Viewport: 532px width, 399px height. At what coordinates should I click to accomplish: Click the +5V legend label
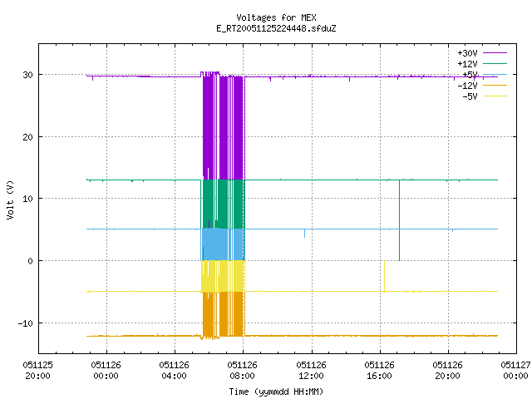point(470,75)
